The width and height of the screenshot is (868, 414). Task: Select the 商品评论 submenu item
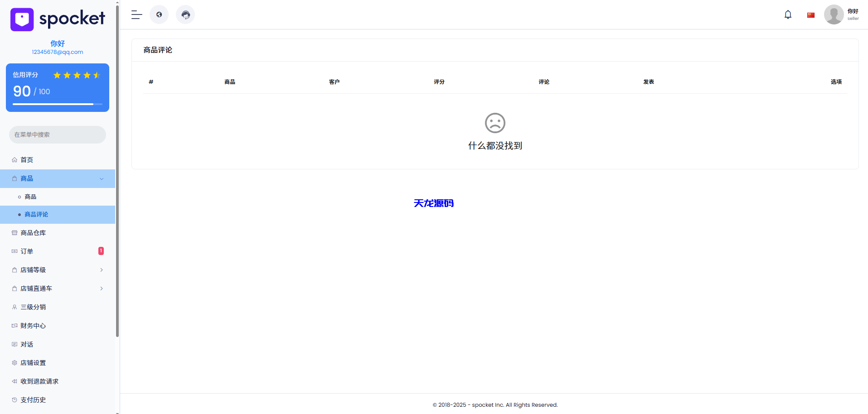tap(36, 214)
